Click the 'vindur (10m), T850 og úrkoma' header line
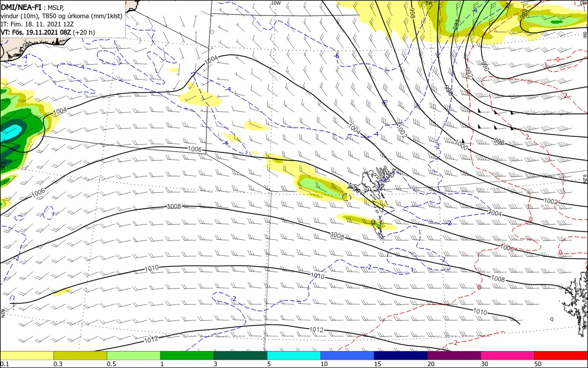The width and height of the screenshot is (588, 368). (62, 16)
